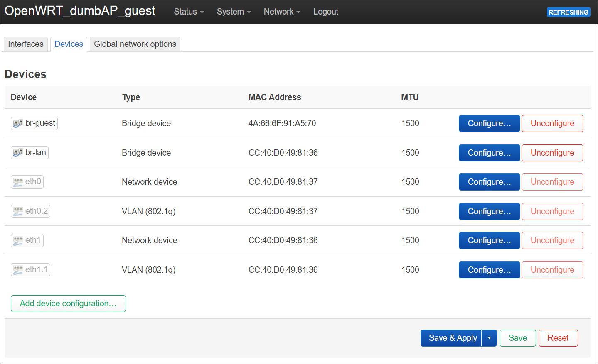Click the eth1 network device icon
The height and width of the screenshot is (364, 598).
(18, 240)
